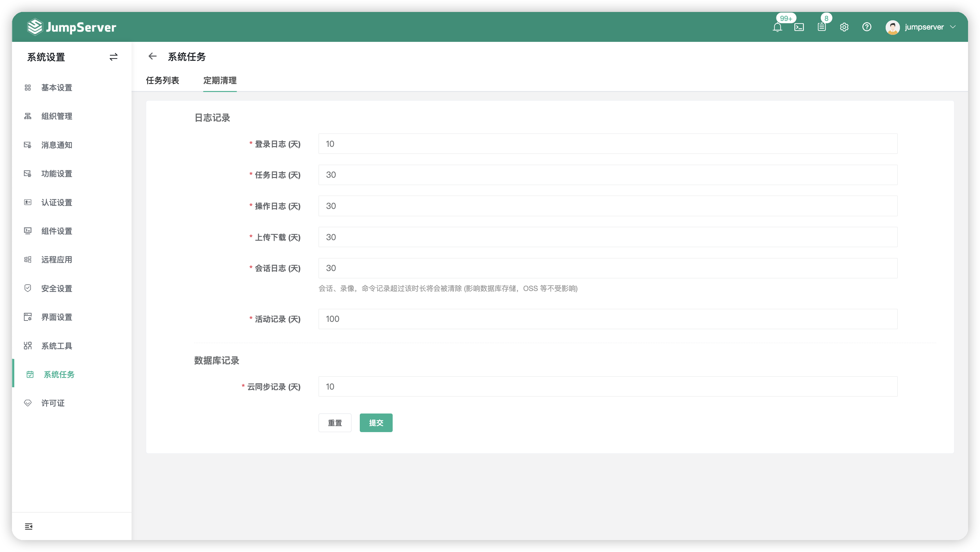This screenshot has height=552, width=980.
Task: Click the 会话、录像 help text
Action: [448, 288]
